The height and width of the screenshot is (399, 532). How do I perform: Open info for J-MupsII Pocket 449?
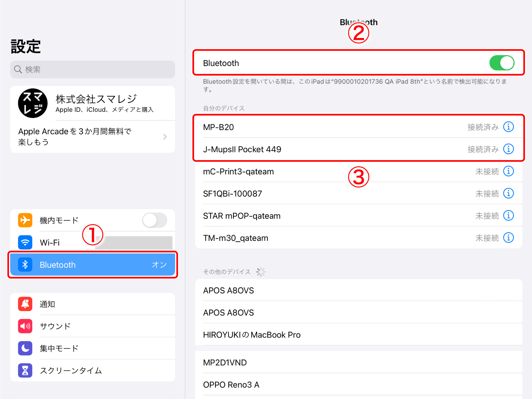(508, 149)
